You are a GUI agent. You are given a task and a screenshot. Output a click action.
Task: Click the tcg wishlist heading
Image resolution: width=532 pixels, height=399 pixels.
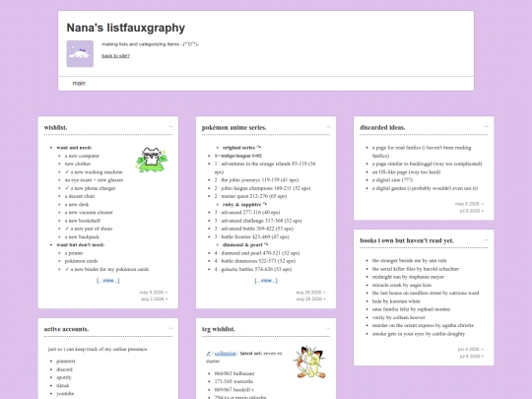[219, 329]
